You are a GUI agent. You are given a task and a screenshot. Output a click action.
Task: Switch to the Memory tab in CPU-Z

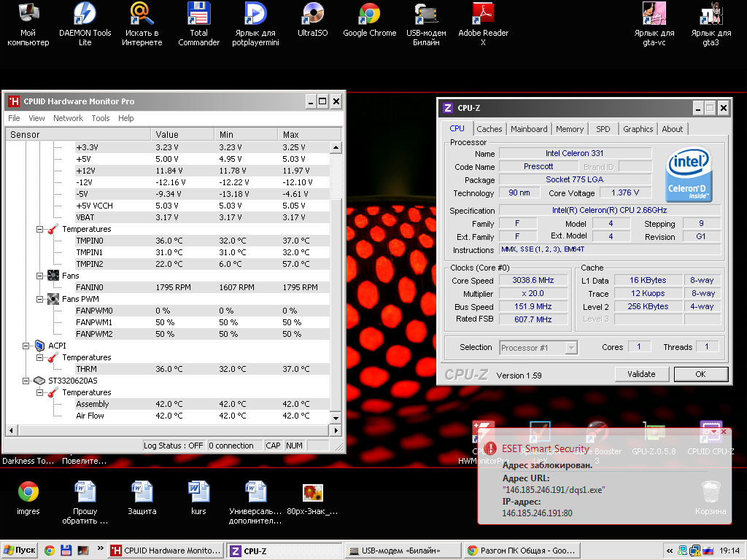click(x=570, y=129)
